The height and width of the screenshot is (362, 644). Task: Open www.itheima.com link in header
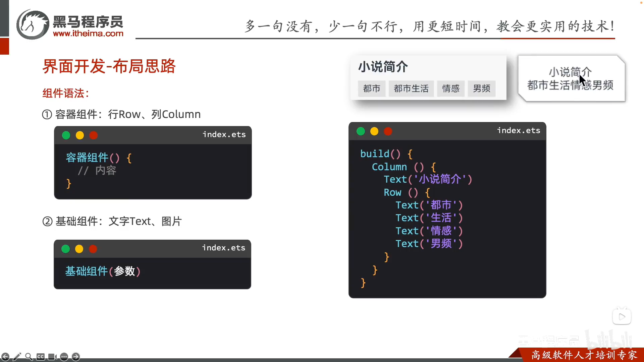coord(88,34)
